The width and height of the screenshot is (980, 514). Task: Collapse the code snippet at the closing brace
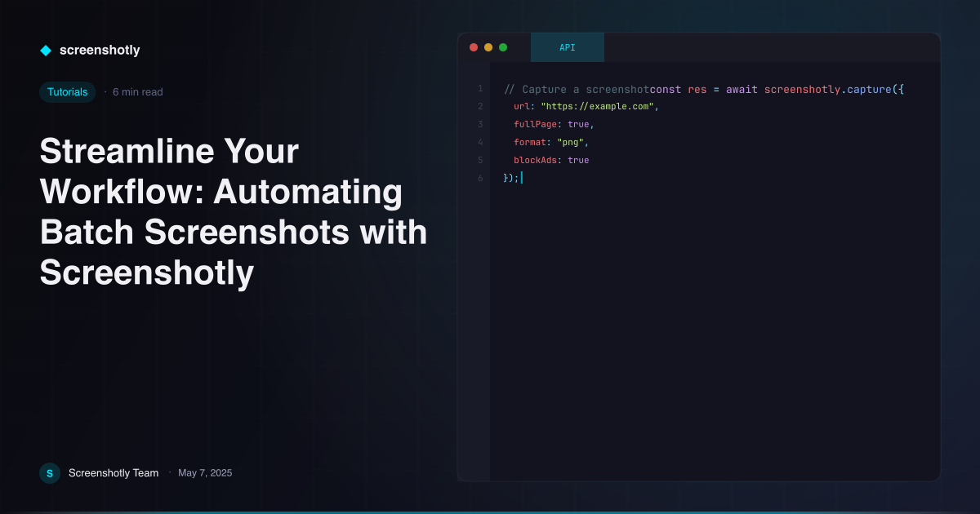click(508, 177)
